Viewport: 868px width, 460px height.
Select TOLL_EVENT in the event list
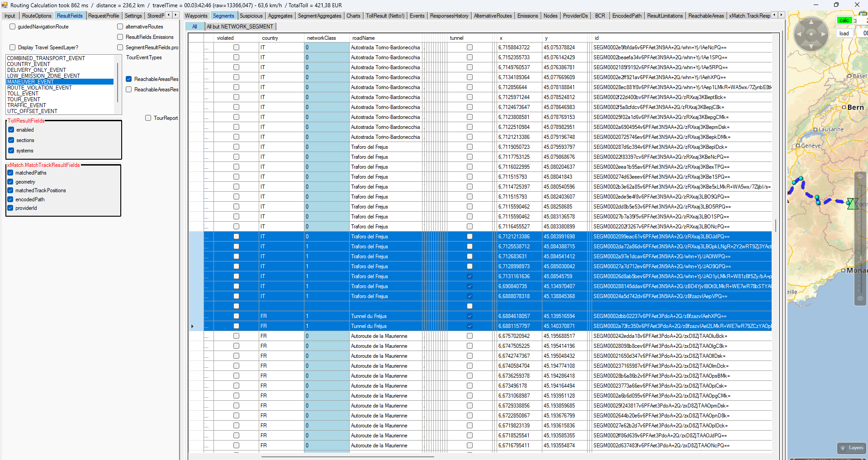pyautogui.click(x=23, y=94)
